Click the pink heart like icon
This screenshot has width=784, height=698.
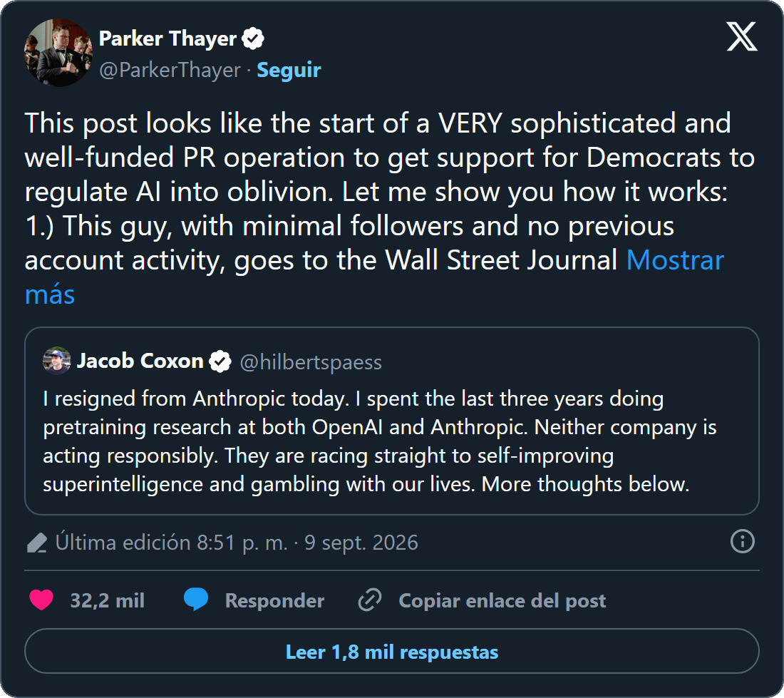click(x=41, y=600)
